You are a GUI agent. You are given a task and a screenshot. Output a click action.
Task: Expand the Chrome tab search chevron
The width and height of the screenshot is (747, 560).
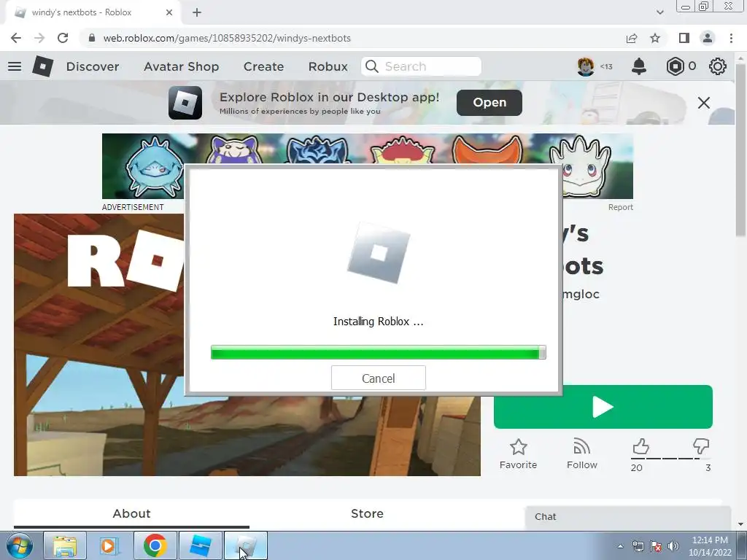pyautogui.click(x=659, y=12)
